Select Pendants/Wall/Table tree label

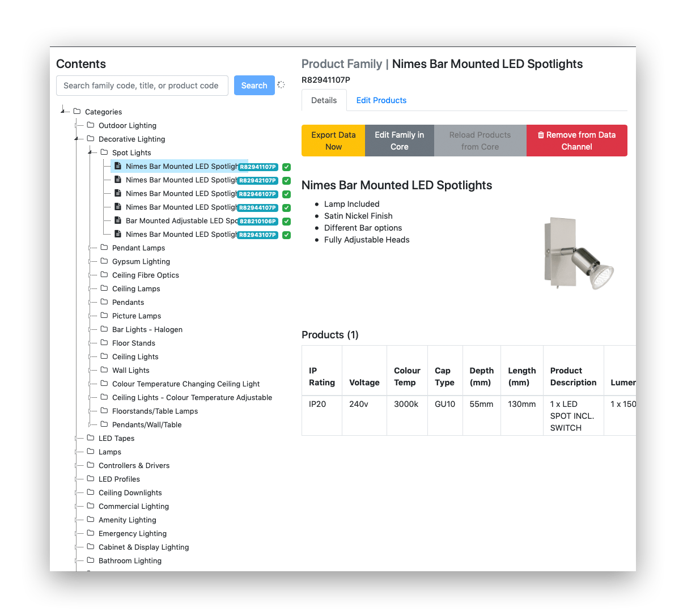(x=147, y=424)
